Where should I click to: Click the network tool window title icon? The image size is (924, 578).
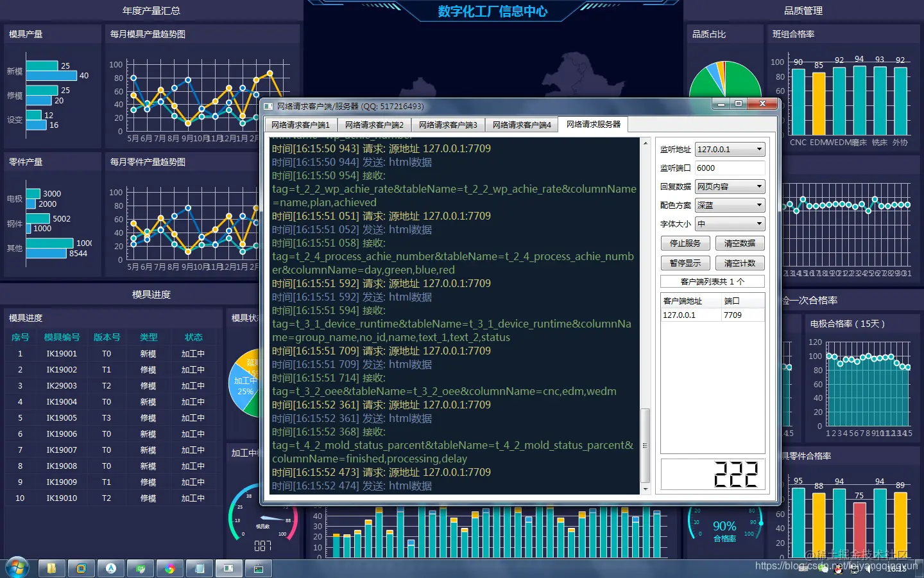pyautogui.click(x=268, y=106)
